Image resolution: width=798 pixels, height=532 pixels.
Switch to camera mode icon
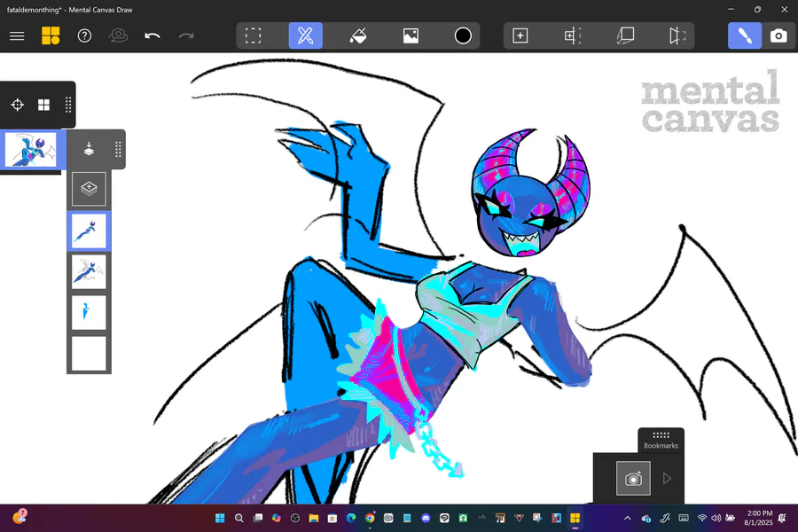[778, 35]
